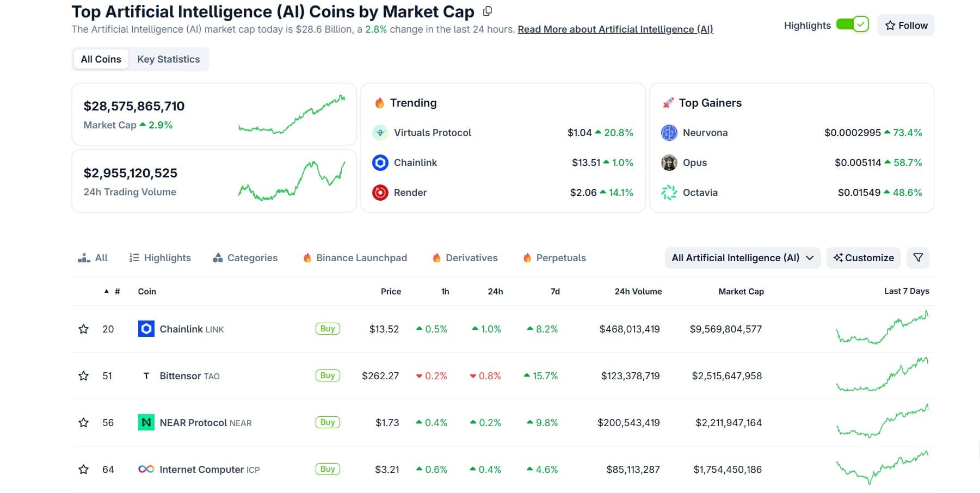
Task: Favorite Chainlink using its star
Action: (x=83, y=329)
